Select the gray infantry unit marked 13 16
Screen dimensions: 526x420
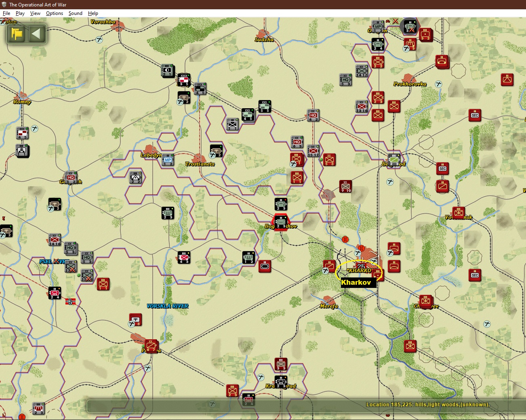point(362,107)
